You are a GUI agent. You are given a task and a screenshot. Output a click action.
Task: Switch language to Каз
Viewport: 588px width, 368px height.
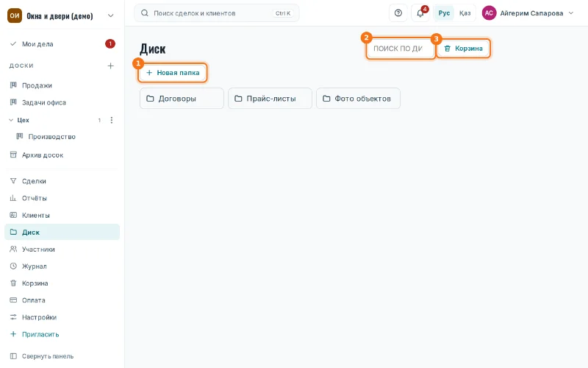coord(465,13)
